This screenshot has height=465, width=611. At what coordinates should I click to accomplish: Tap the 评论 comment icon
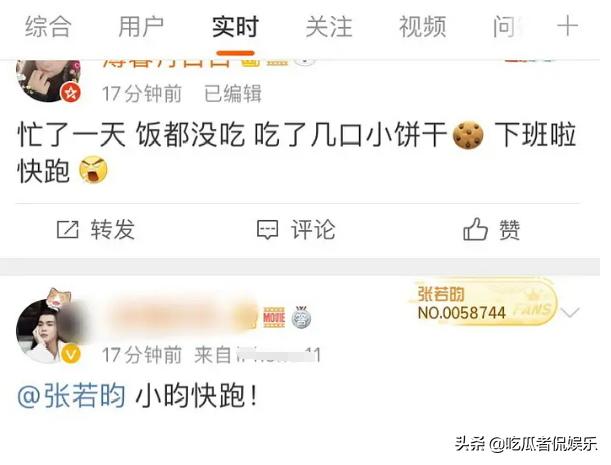pyautogui.click(x=267, y=229)
